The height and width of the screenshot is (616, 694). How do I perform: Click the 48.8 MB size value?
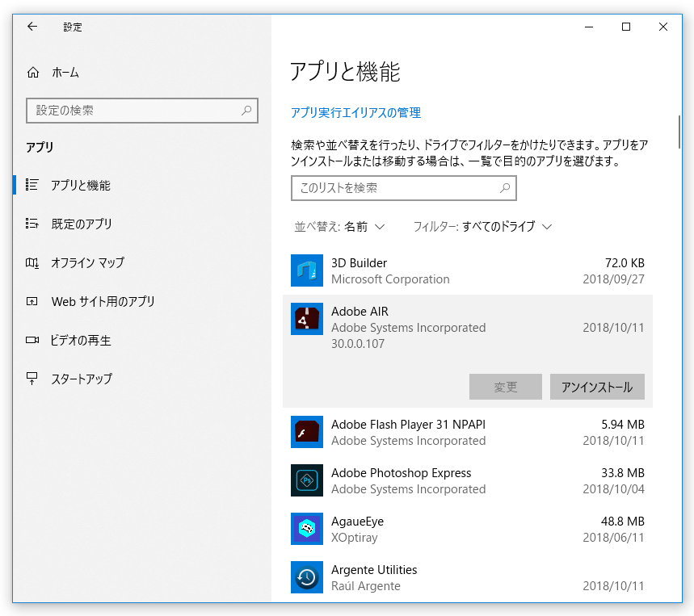623,522
